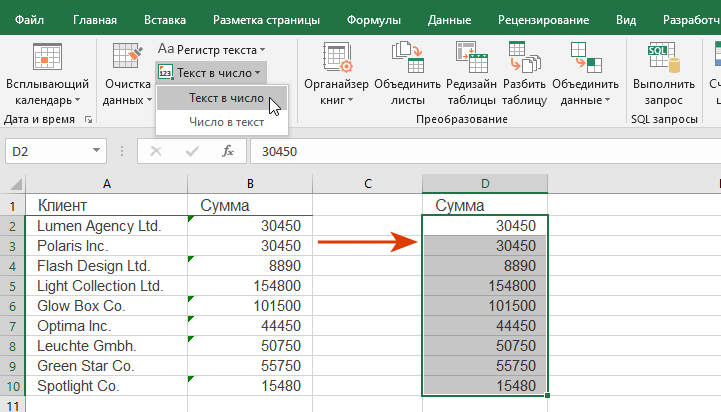Click the Polaris Inc. cell
The image size is (721, 412).
[x=107, y=246]
